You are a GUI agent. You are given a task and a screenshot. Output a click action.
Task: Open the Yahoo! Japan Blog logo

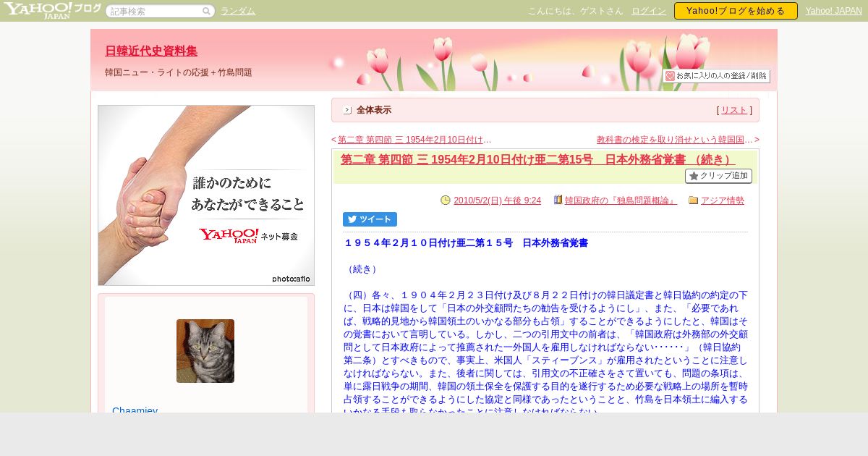pos(52,10)
